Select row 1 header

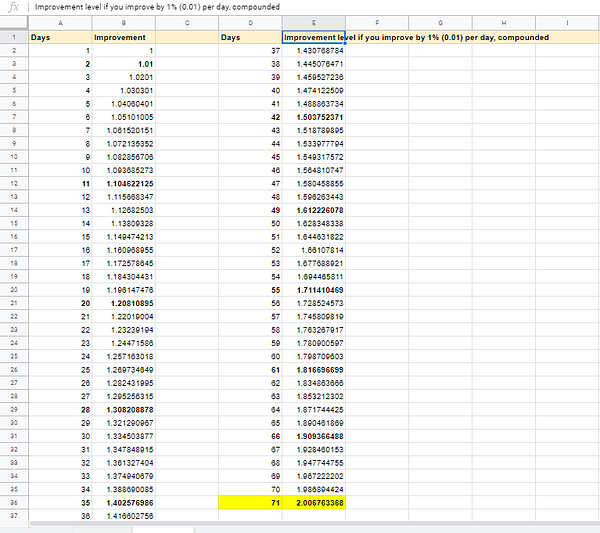tap(14, 37)
